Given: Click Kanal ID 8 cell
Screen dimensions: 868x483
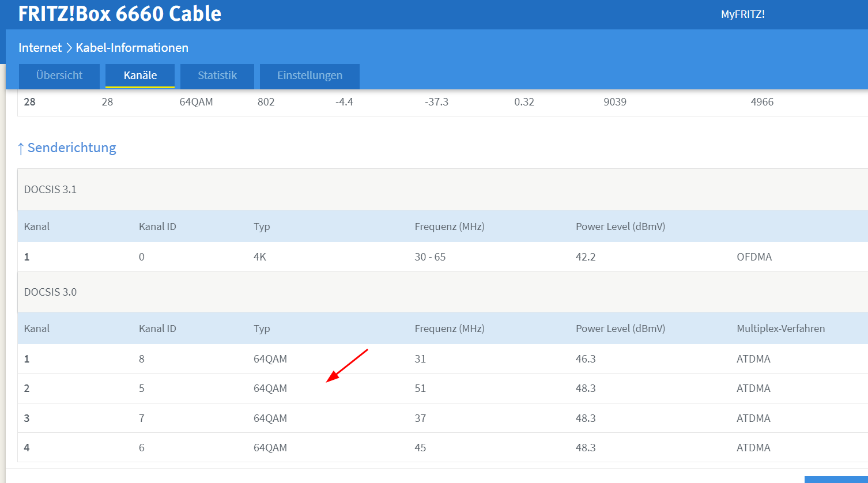Looking at the screenshot, I should [x=142, y=359].
